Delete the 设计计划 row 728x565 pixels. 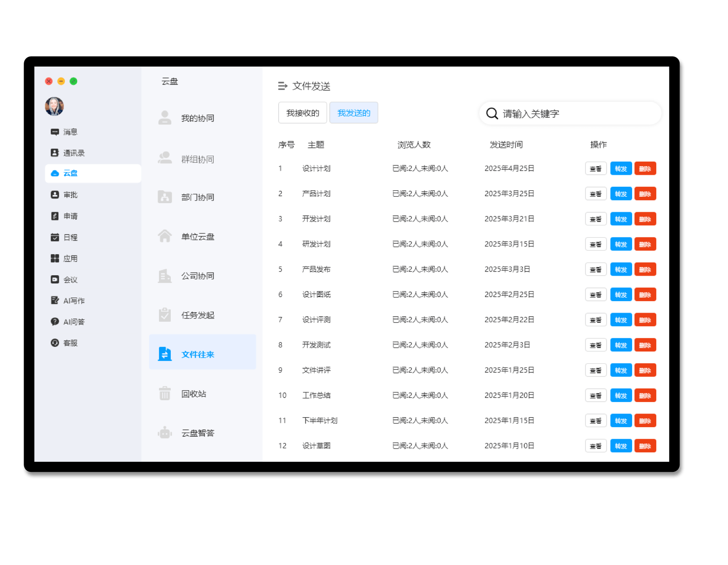[x=645, y=168]
